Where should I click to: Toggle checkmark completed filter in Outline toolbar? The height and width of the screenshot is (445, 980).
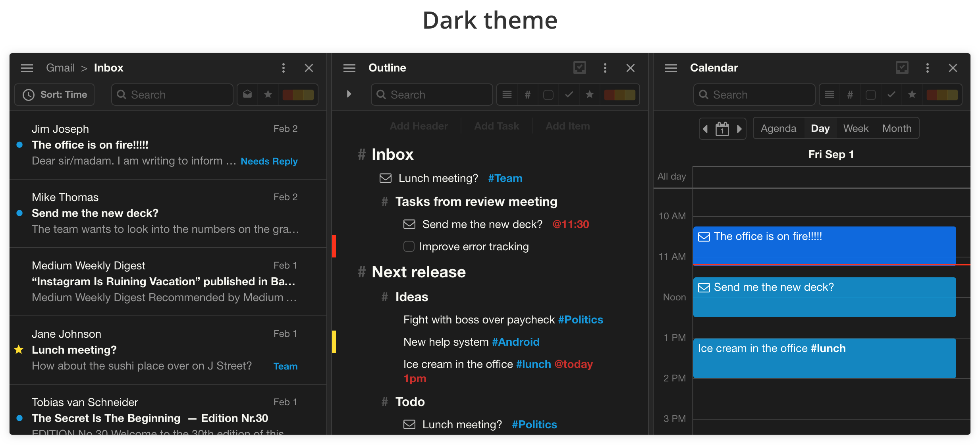[569, 95]
